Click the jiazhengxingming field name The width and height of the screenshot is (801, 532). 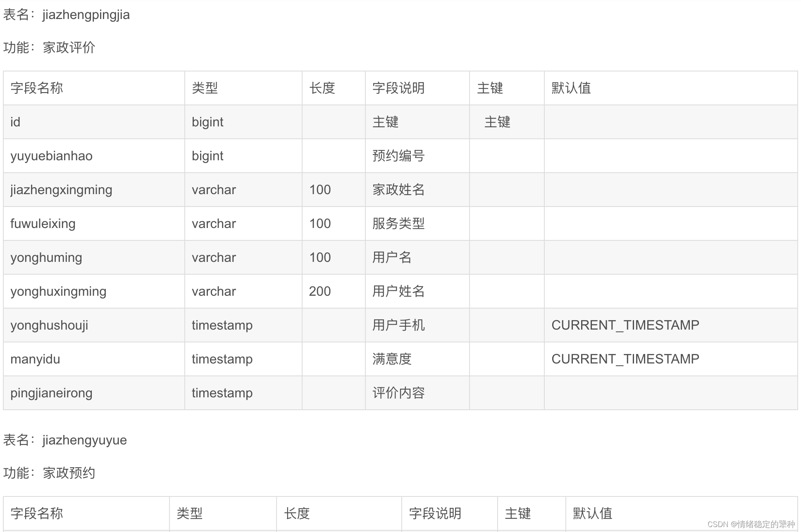61,190
